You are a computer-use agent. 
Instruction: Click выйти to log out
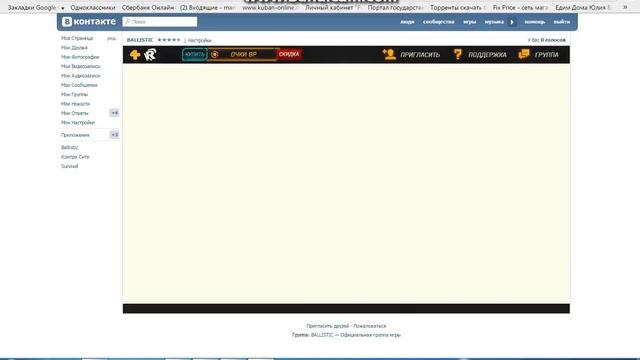tap(562, 22)
